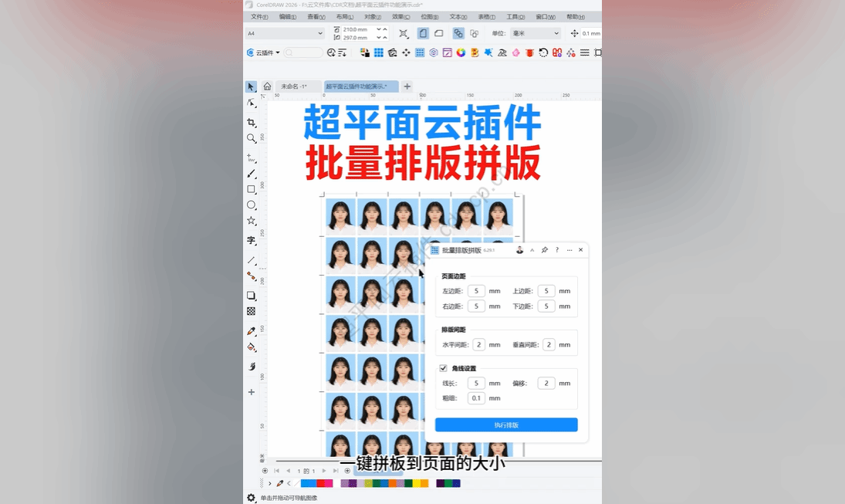The image size is (845, 504).
Task: Select the Artistic media brush tool
Action: 251,174
